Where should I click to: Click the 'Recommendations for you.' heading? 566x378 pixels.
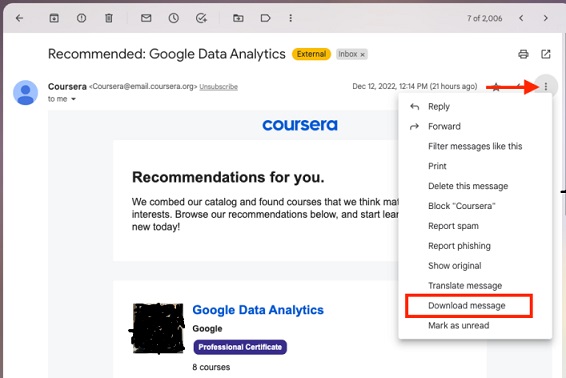click(x=228, y=177)
